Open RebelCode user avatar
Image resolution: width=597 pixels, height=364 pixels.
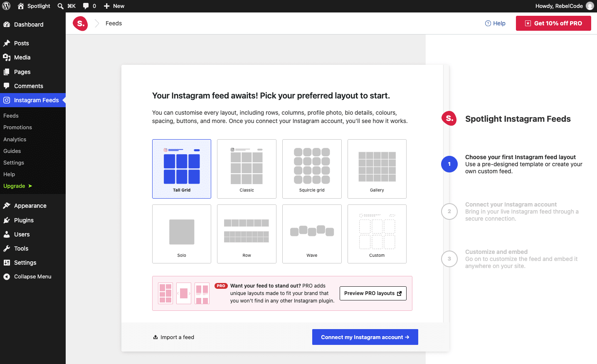[x=590, y=6]
